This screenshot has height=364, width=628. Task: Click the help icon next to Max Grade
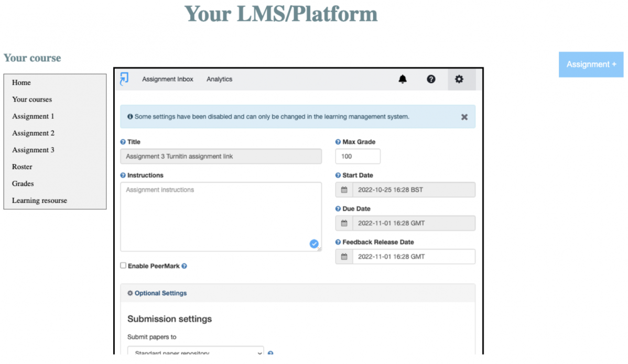(338, 142)
